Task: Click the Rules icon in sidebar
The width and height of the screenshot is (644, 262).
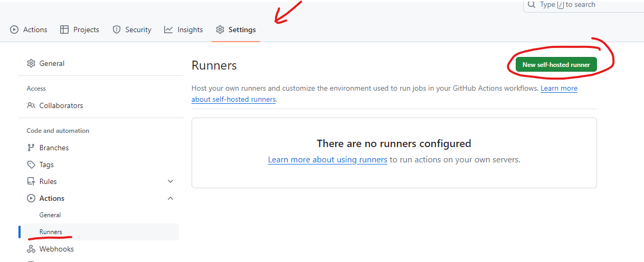Action: pyautogui.click(x=31, y=181)
